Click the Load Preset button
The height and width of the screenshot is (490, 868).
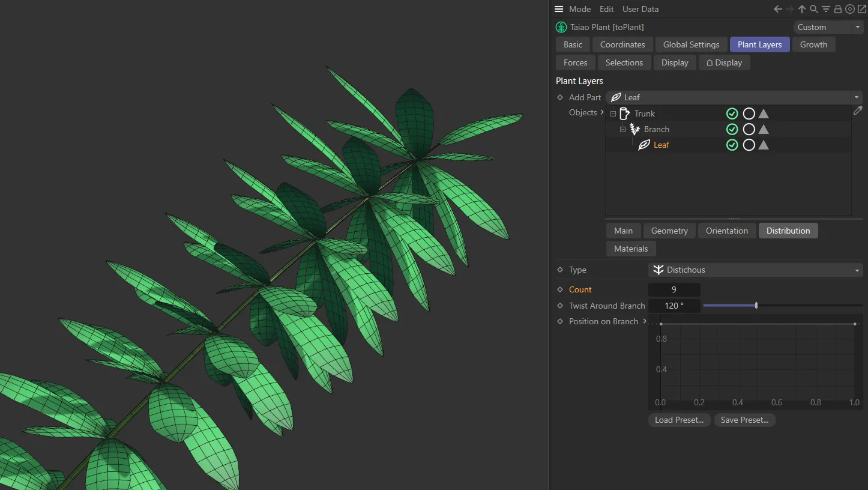679,420
